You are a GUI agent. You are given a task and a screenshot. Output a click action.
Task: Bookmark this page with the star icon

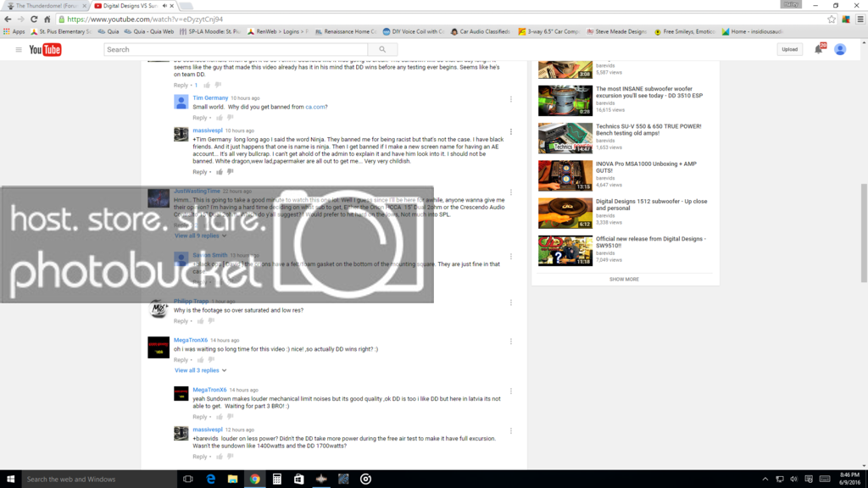click(832, 19)
